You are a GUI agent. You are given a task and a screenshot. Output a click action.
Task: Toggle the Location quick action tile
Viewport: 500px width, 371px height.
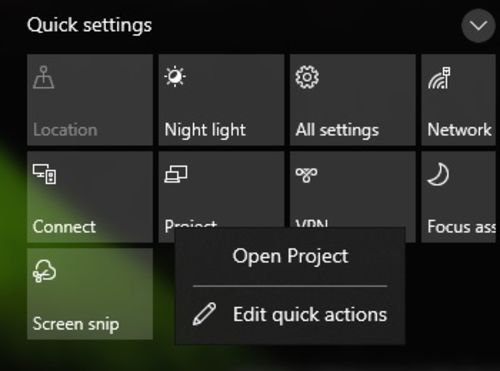90,100
